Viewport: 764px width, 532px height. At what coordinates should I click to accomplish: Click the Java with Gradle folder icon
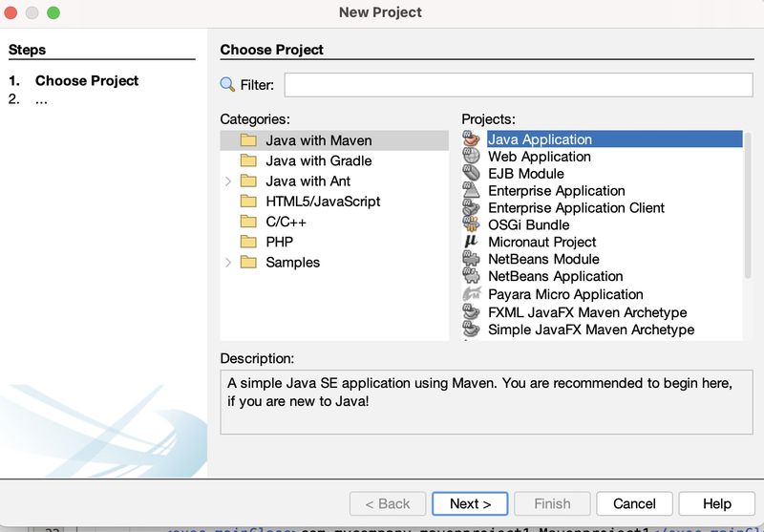point(248,160)
